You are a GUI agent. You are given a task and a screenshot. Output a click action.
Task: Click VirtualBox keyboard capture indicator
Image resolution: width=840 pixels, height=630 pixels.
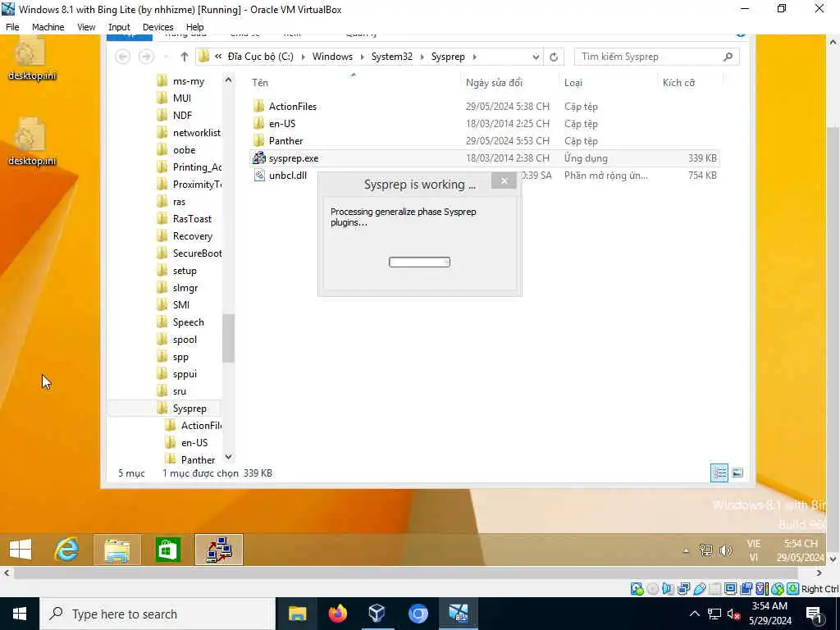(x=793, y=589)
